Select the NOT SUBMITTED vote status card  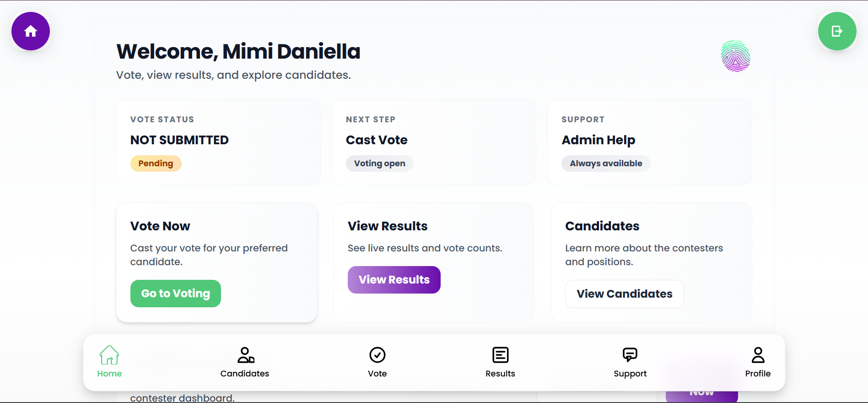point(218,143)
